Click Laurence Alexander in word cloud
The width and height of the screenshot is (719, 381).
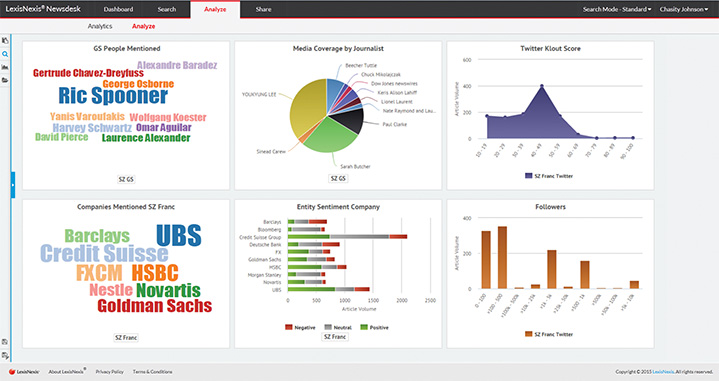click(x=146, y=138)
